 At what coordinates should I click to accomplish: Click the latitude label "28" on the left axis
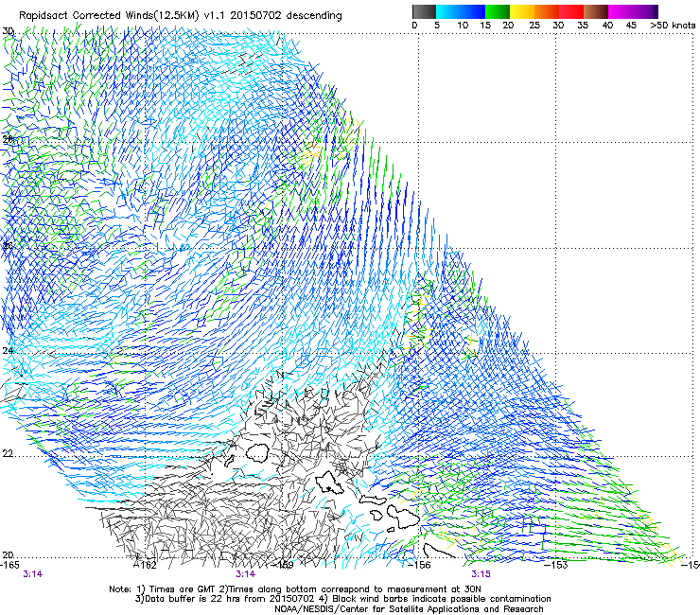click(8, 140)
